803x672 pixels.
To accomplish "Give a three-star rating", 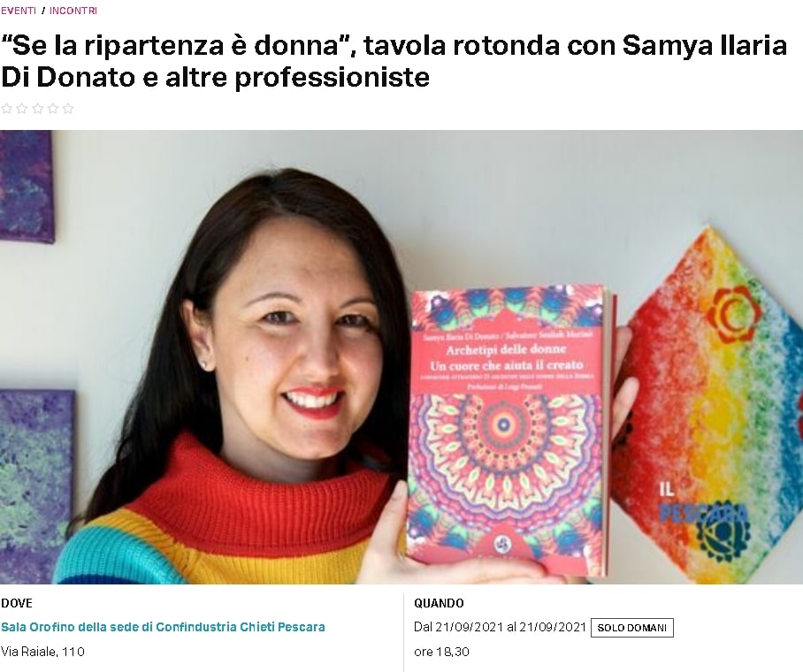I will coord(37,109).
